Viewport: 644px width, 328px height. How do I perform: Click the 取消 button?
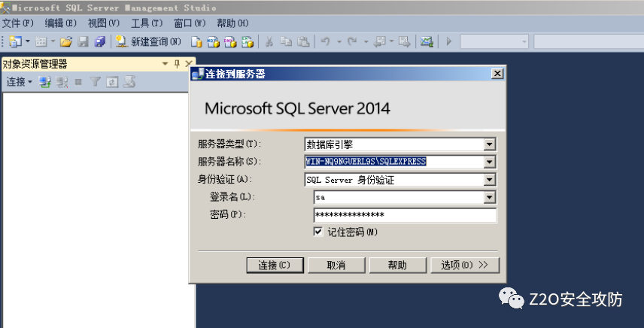[336, 266]
